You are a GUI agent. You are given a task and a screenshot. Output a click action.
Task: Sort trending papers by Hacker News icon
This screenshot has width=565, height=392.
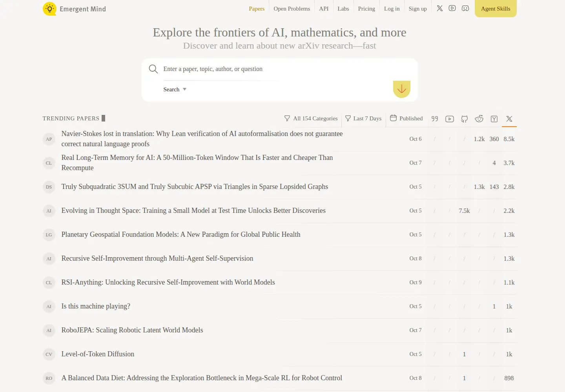pos(494,119)
